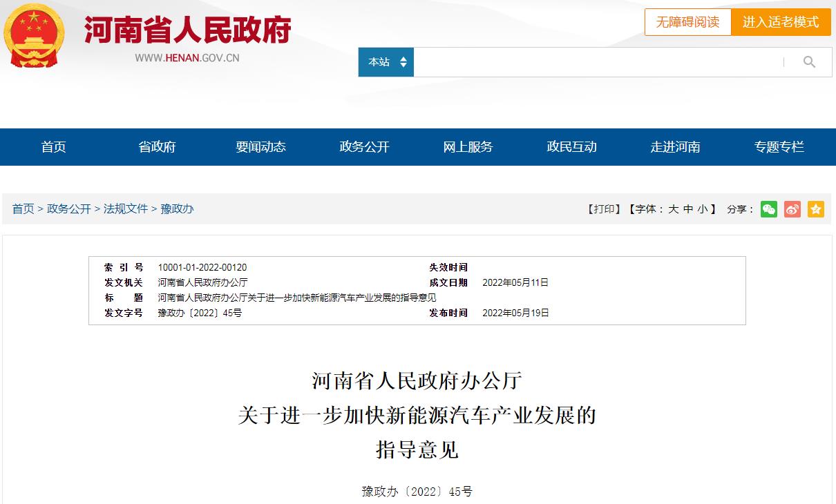
Task: Type in the site search field
Action: 598,62
